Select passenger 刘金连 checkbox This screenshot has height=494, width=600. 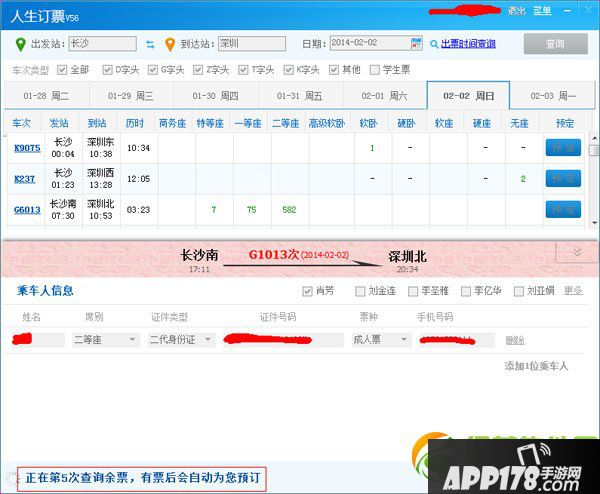pyautogui.click(x=360, y=291)
